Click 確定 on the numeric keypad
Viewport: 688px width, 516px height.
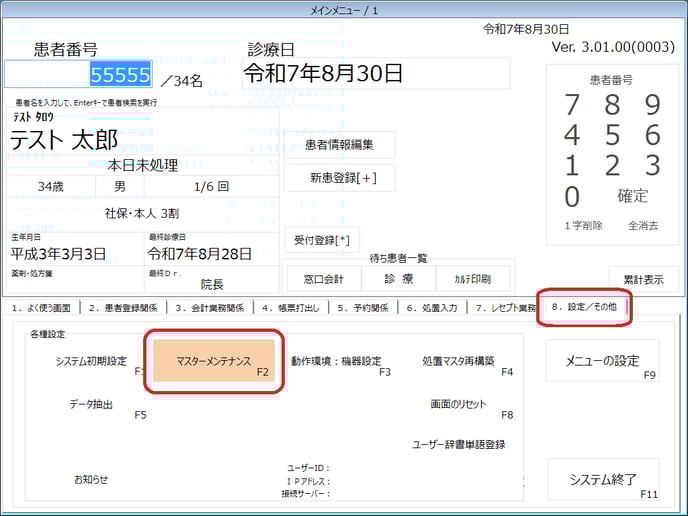coord(632,196)
